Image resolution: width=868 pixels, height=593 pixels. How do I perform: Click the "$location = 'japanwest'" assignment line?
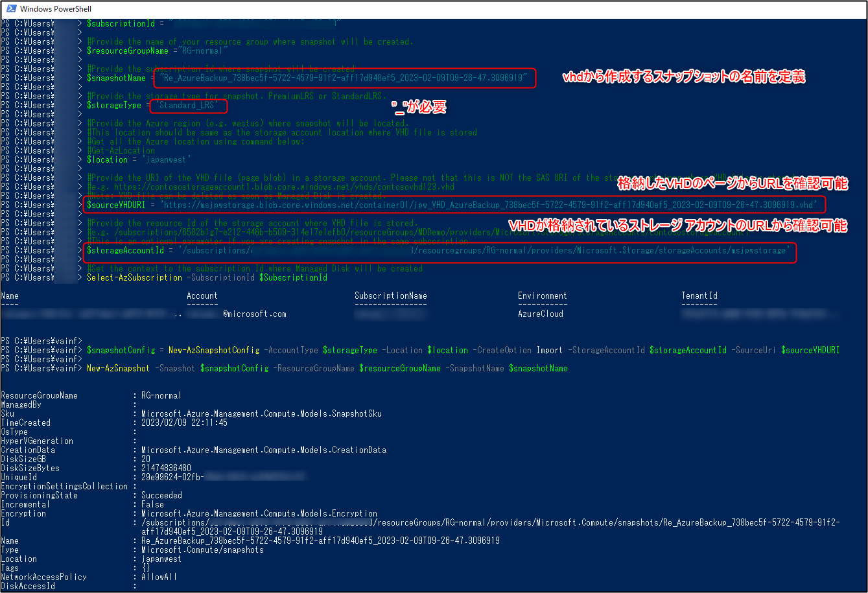click(x=139, y=159)
